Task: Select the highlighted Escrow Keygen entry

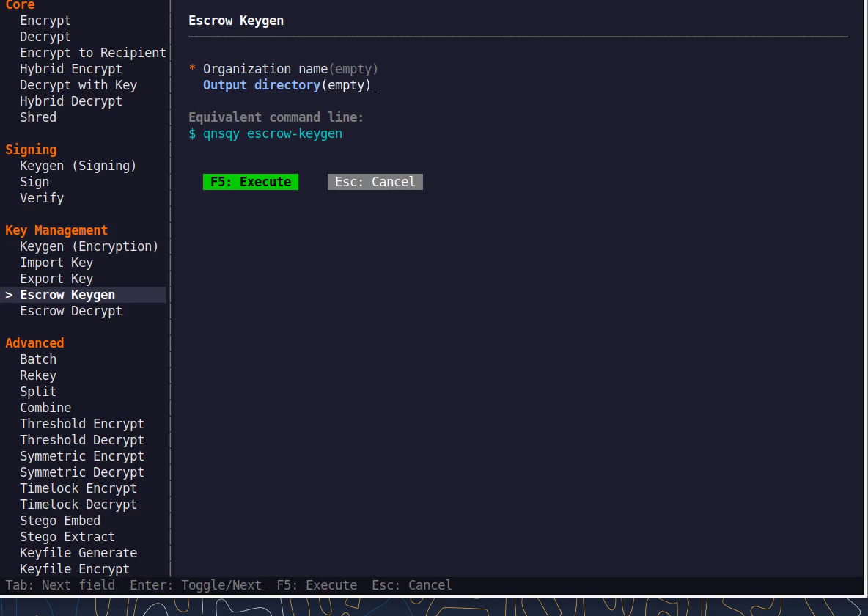Action: (84, 295)
